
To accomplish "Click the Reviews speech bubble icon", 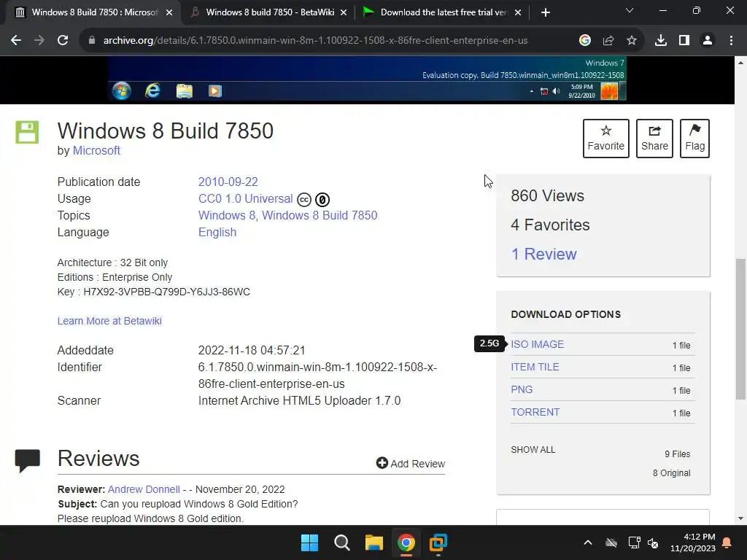I will tap(28, 461).
